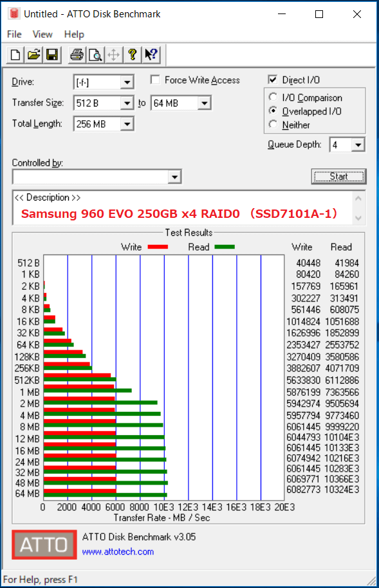Click the context help arrow-question icon
This screenshot has width=379, height=588.
(x=151, y=55)
